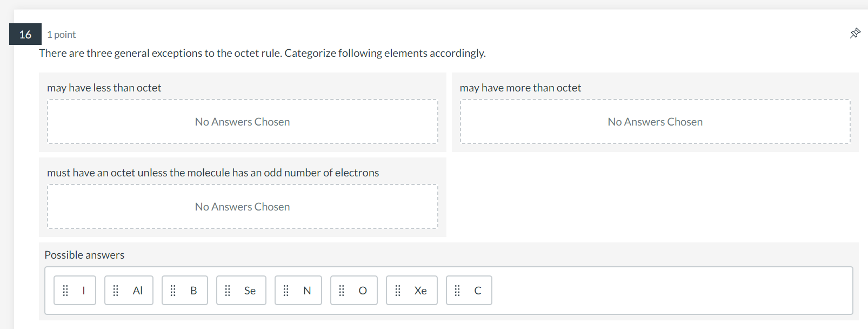Select the letter I element label
Viewport: 868px width, 329px height.
[x=84, y=291]
